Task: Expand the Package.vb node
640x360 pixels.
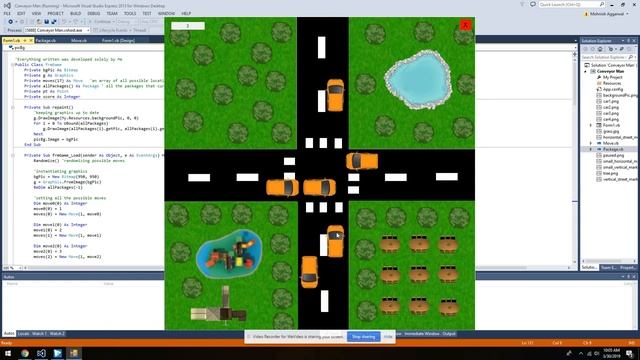Action: pos(591,149)
